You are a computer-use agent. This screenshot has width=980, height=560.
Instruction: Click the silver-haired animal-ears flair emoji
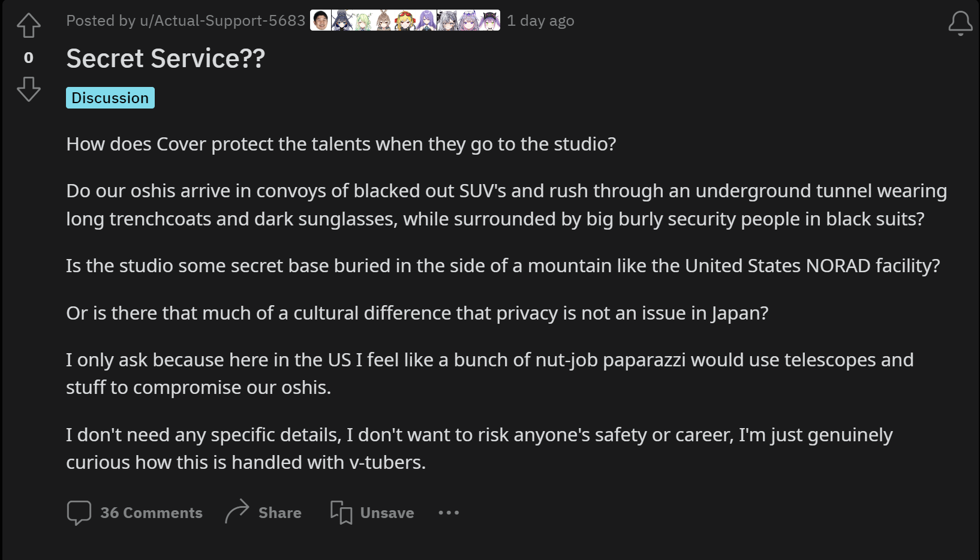(447, 20)
